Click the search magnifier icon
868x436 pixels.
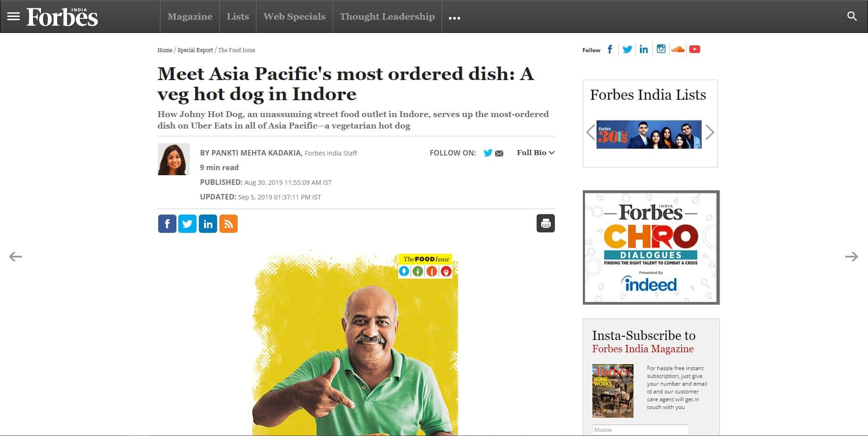tap(852, 16)
